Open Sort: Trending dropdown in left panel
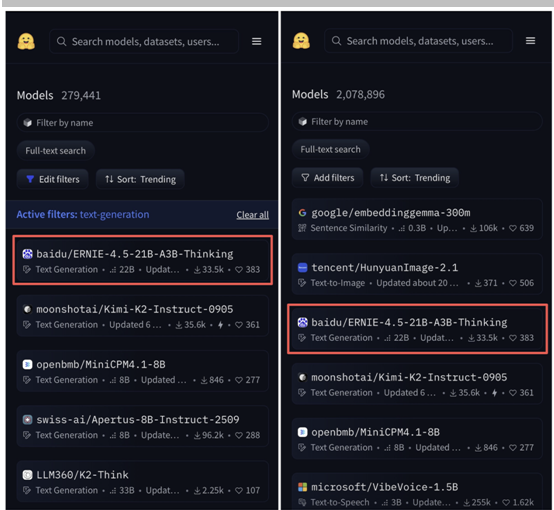Screen dimensions: 554x510 [140, 179]
